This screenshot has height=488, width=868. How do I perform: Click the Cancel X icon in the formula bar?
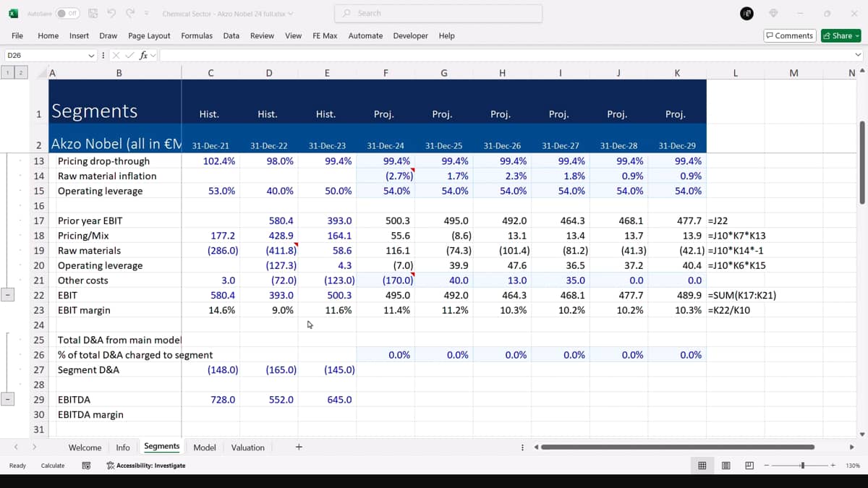click(x=116, y=55)
